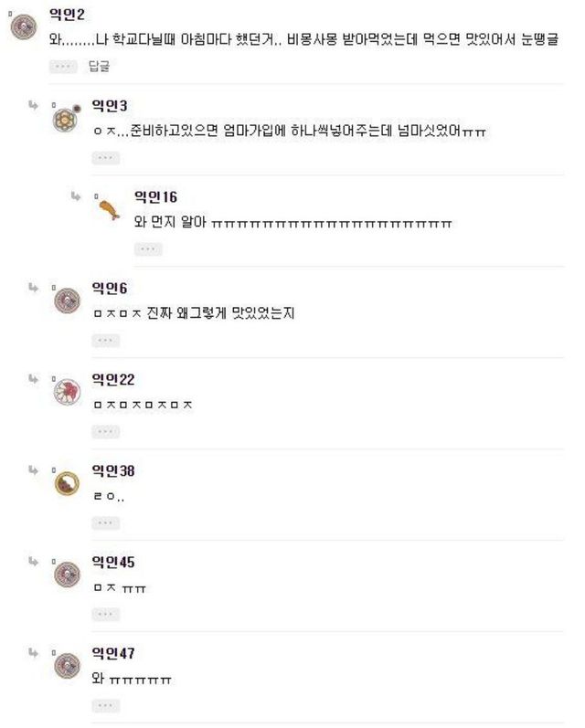
Task: Click the 익인3 username
Action: click(110, 106)
